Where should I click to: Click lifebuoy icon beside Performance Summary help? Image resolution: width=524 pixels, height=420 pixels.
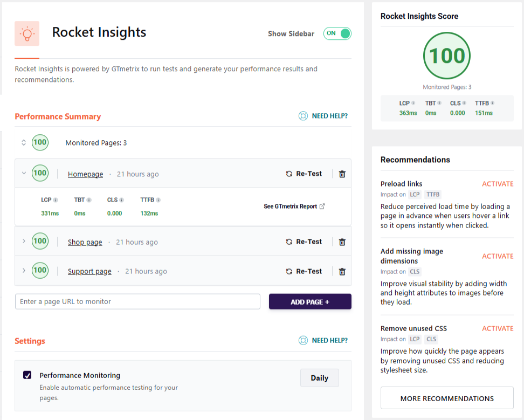(x=303, y=116)
